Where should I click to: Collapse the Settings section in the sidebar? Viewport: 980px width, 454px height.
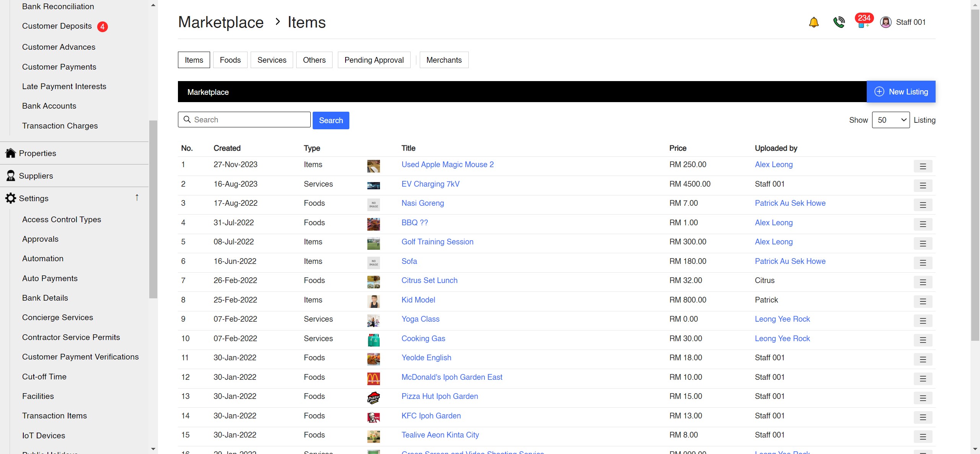[x=137, y=198]
